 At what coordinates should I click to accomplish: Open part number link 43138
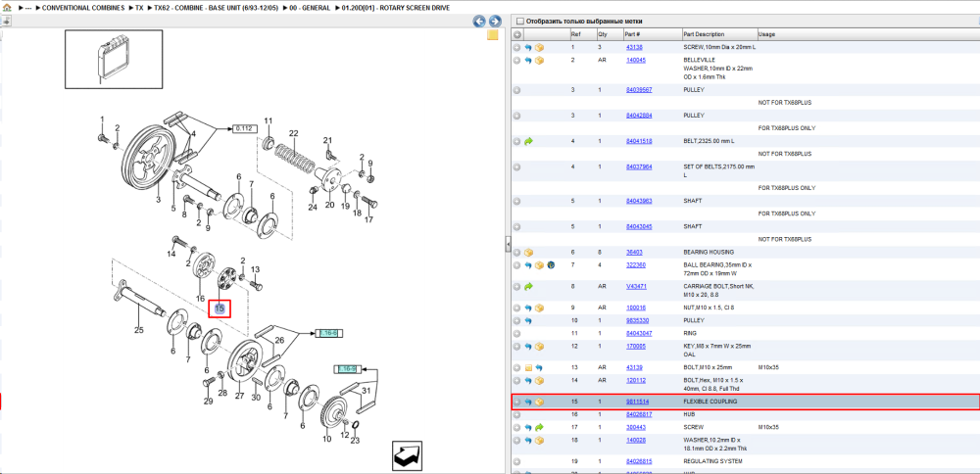[634, 47]
